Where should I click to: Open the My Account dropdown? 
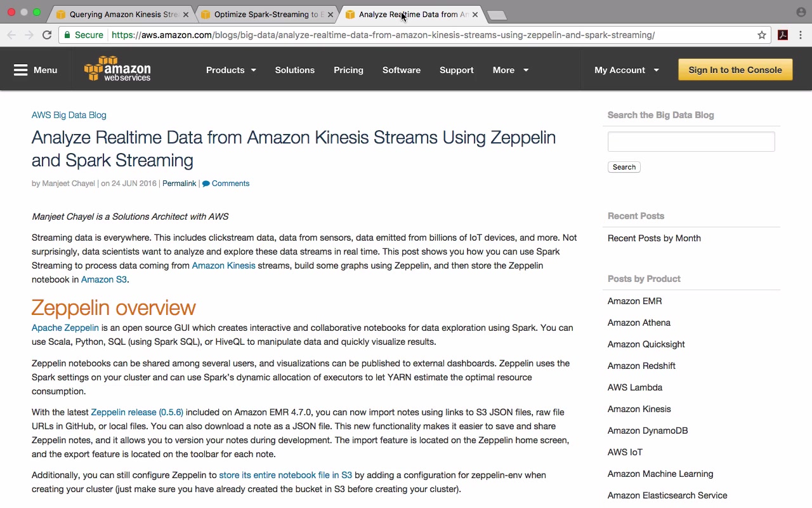click(x=626, y=70)
